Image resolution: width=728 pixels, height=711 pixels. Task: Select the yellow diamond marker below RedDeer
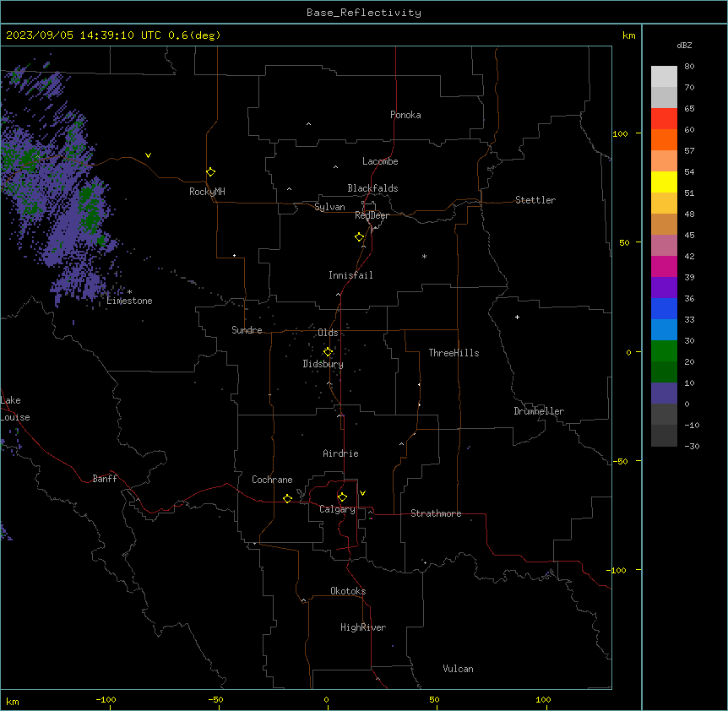coord(359,237)
